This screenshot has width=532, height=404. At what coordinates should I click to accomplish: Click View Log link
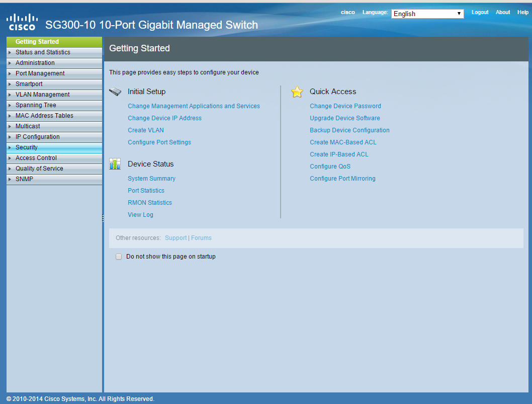point(140,215)
